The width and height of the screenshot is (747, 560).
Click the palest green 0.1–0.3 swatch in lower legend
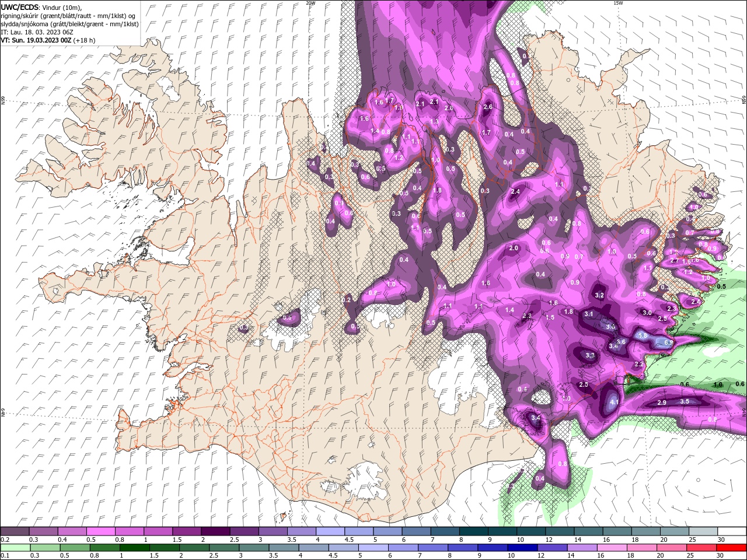15,547
